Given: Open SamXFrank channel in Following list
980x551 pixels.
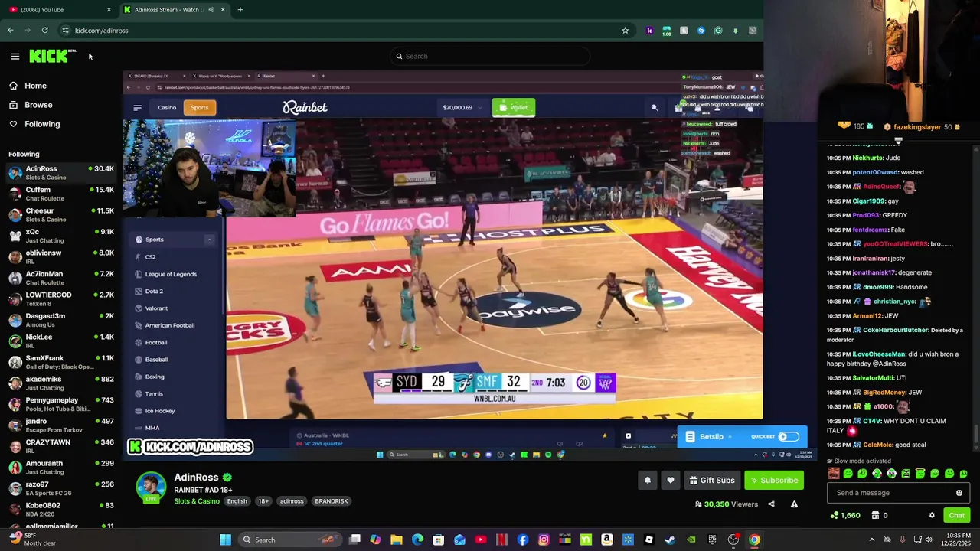Looking at the screenshot, I should (61, 362).
